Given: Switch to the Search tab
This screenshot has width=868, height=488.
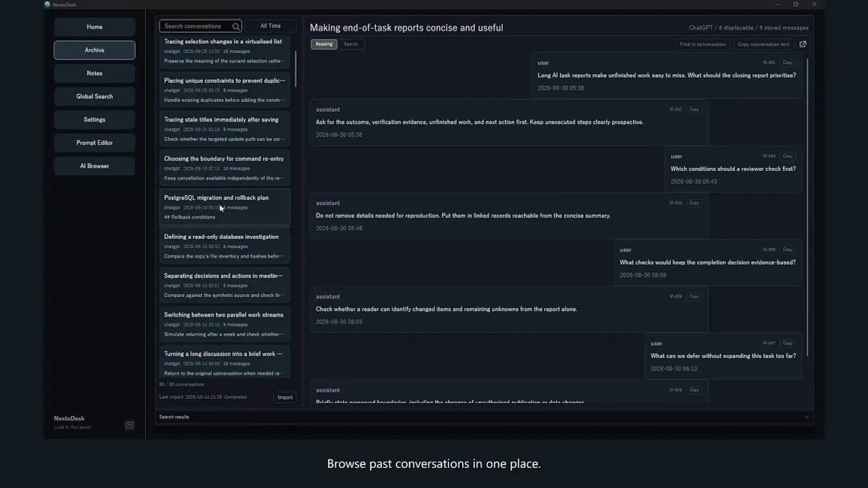Looking at the screenshot, I should (350, 44).
